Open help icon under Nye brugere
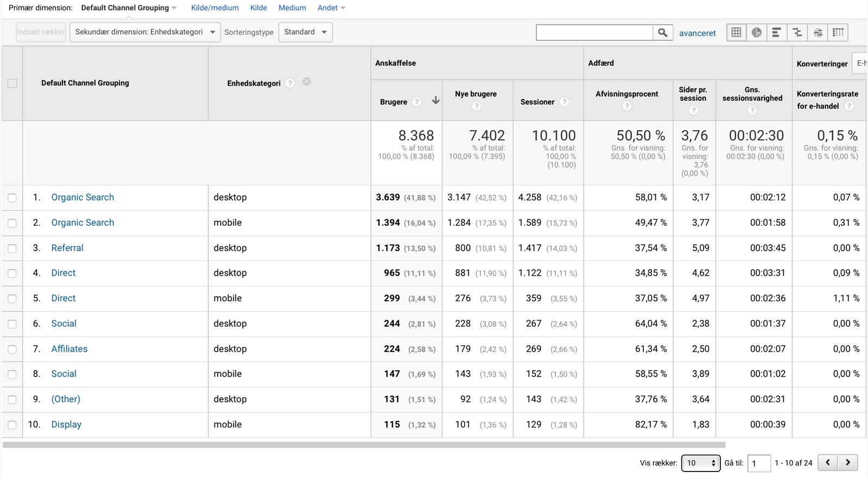Viewport: 868px width, 478px height. click(476, 106)
